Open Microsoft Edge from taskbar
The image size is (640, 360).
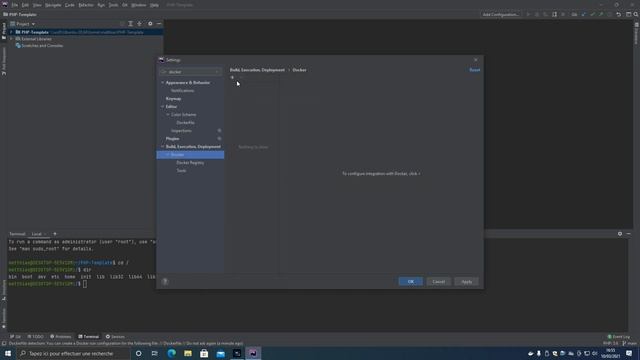coord(171,353)
